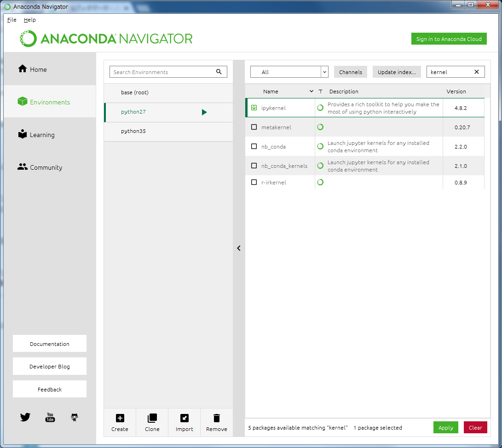
Task: Go to the Home tab
Action: 50,69
